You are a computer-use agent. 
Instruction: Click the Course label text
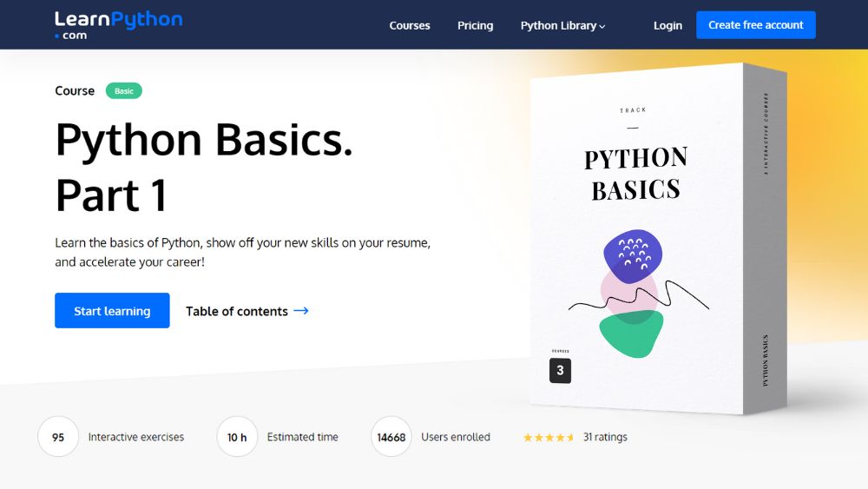75,91
